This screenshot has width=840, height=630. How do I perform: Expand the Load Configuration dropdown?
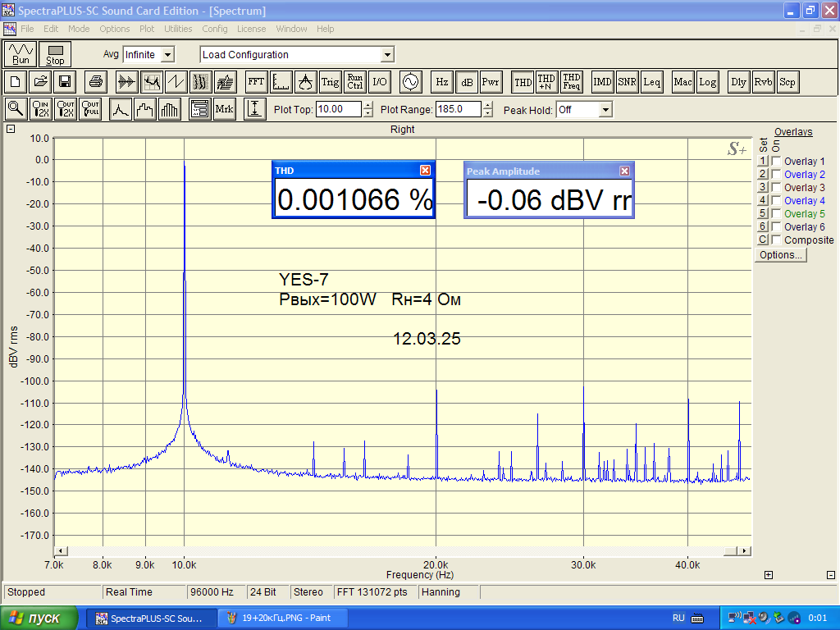(387, 55)
